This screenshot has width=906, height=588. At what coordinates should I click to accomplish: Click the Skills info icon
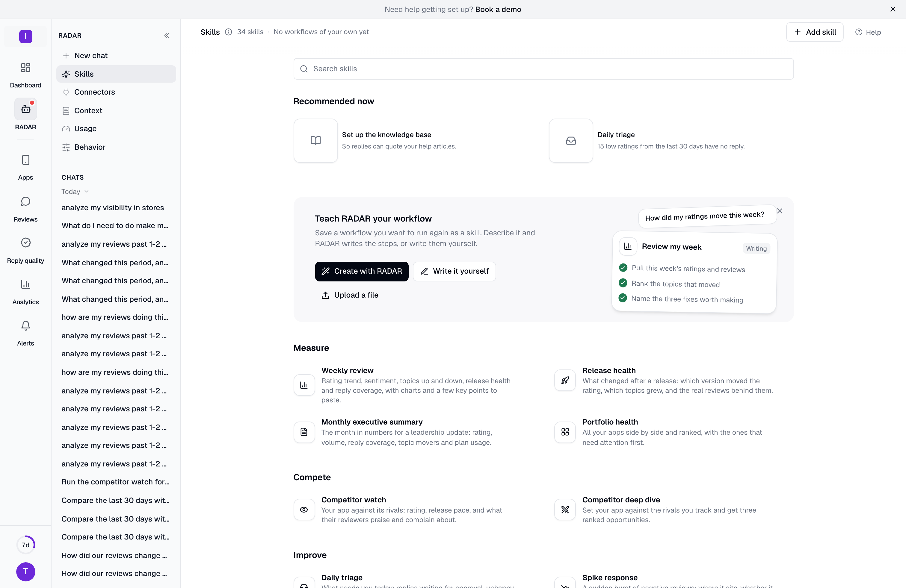click(x=228, y=32)
